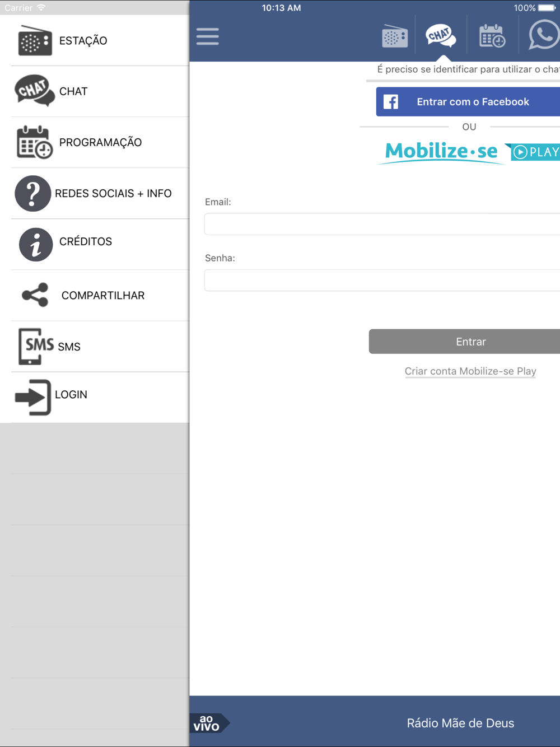Click the Mobilize-se Play logo
The height and width of the screenshot is (747, 560).
(x=469, y=152)
